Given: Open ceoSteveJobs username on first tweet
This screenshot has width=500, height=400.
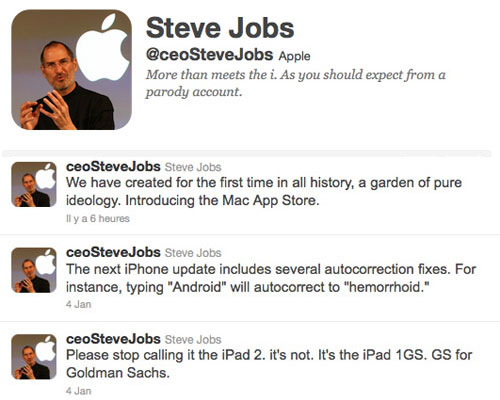Looking at the screenshot, I should click(113, 166).
